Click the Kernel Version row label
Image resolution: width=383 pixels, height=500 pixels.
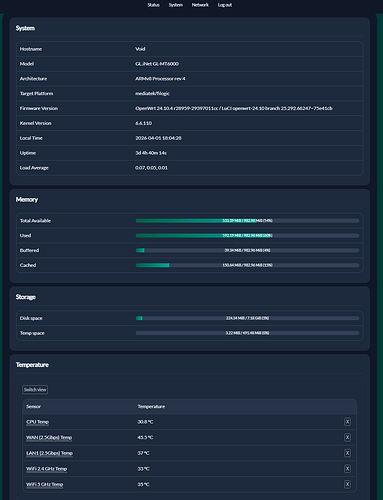pyautogui.click(x=36, y=123)
